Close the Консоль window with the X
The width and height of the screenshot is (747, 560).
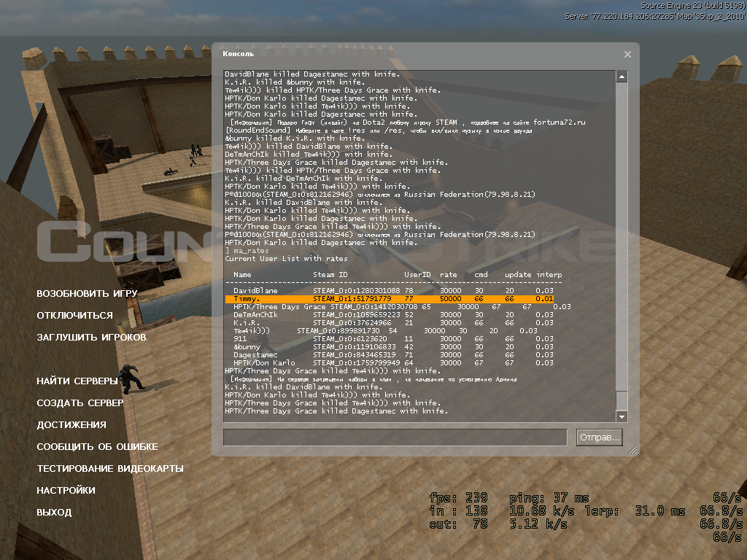coord(627,54)
